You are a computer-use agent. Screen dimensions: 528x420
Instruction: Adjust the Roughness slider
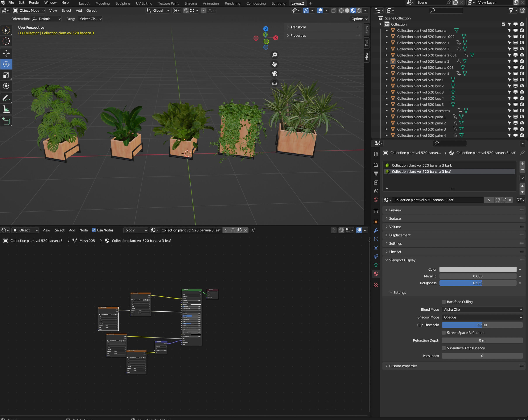tap(478, 283)
